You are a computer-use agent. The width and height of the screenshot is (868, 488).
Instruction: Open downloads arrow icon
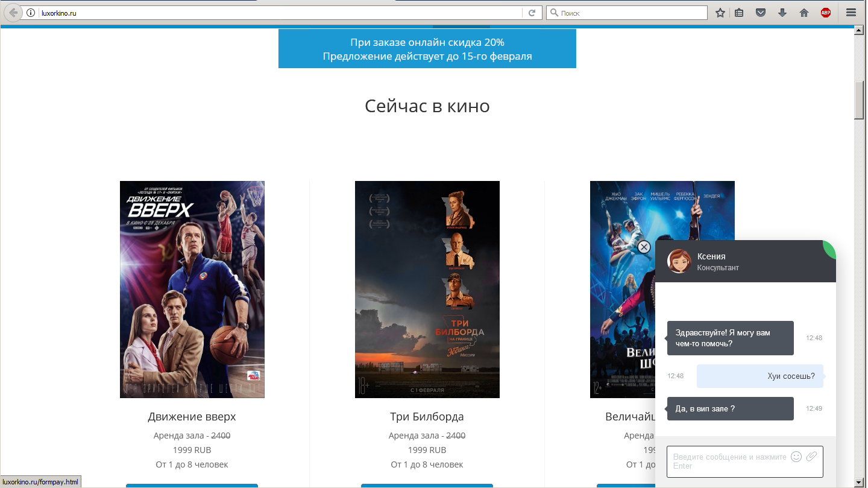coord(782,13)
